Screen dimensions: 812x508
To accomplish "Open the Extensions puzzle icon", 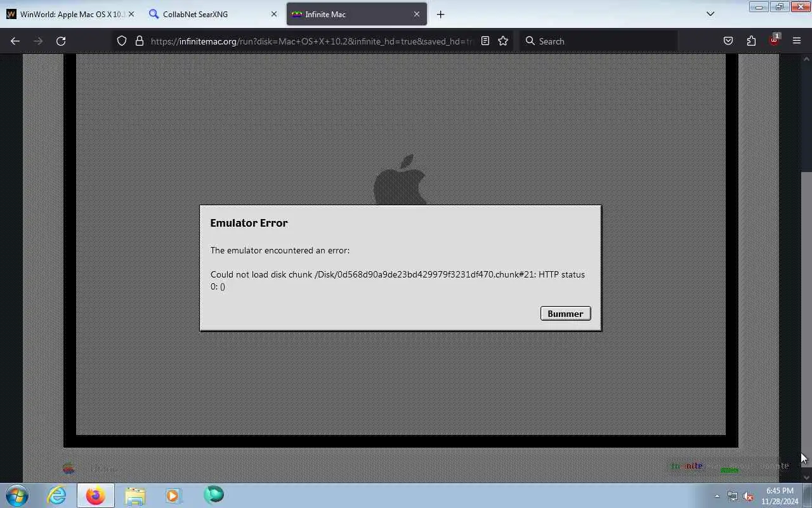I will 751,41.
